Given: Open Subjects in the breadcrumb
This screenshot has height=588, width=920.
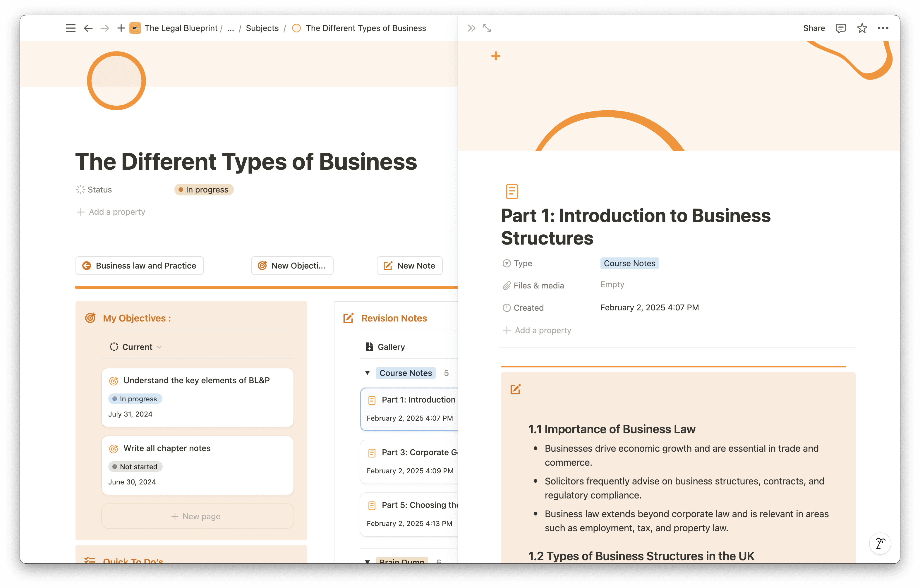Looking at the screenshot, I should click(262, 28).
